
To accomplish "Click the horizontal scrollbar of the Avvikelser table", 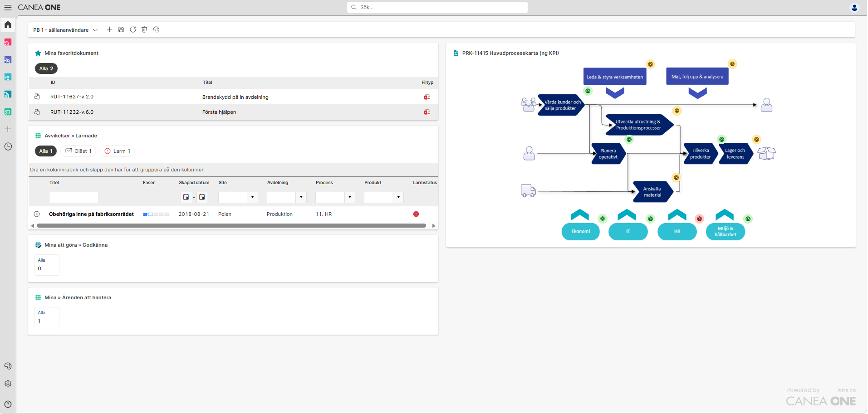I will click(x=231, y=225).
